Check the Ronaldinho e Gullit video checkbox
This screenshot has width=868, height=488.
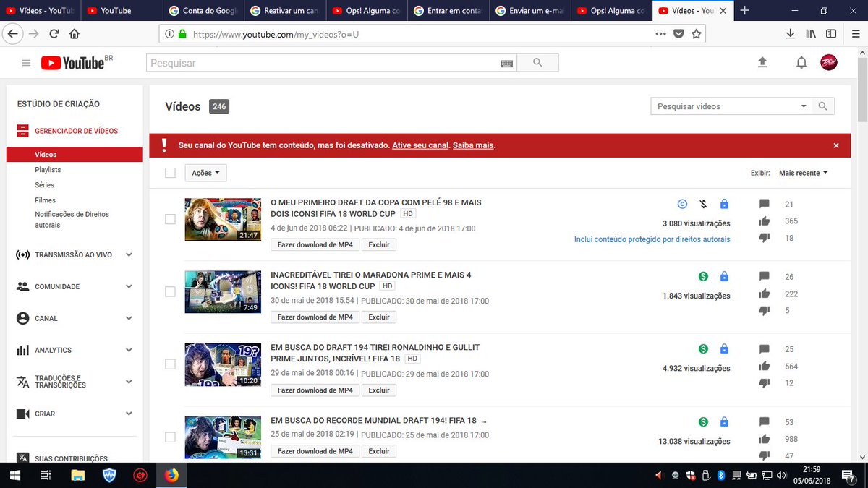(x=170, y=364)
